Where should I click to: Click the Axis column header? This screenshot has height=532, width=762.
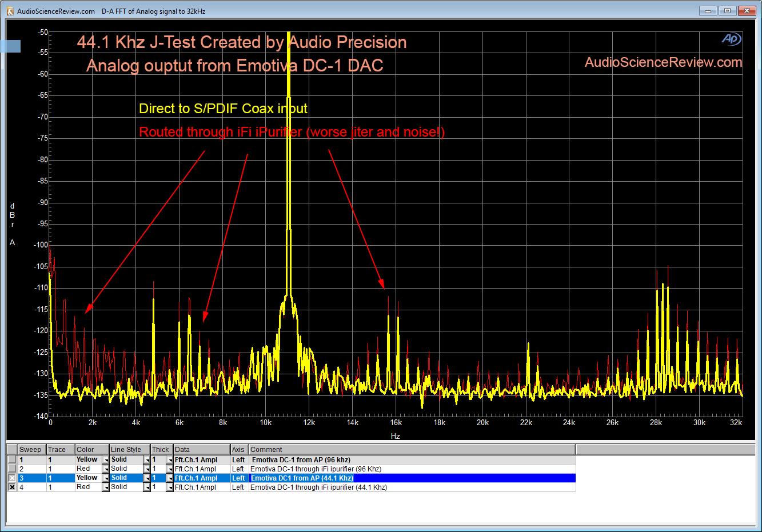(240, 450)
